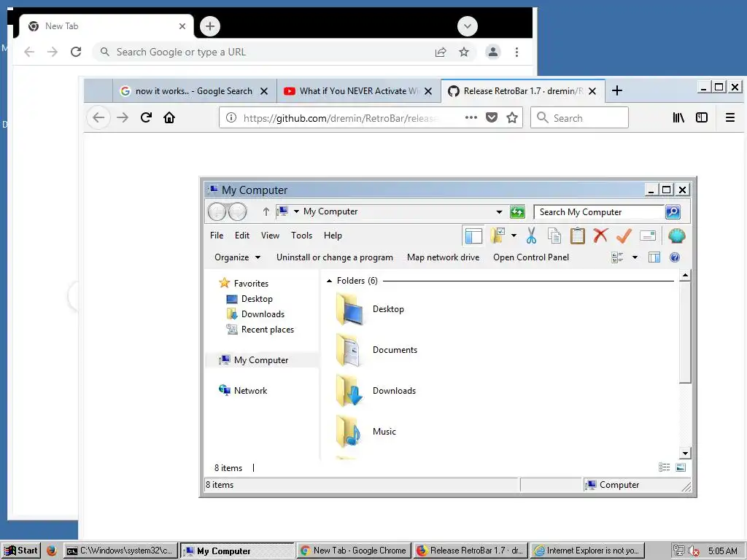Click the Start button

(x=21, y=551)
